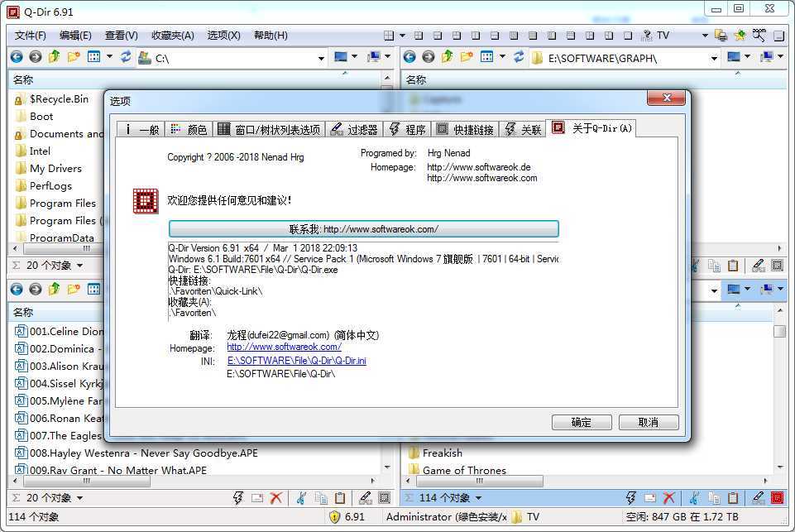This screenshot has height=532, width=795.
Task: Close the 选项 dialog
Action: (666, 98)
